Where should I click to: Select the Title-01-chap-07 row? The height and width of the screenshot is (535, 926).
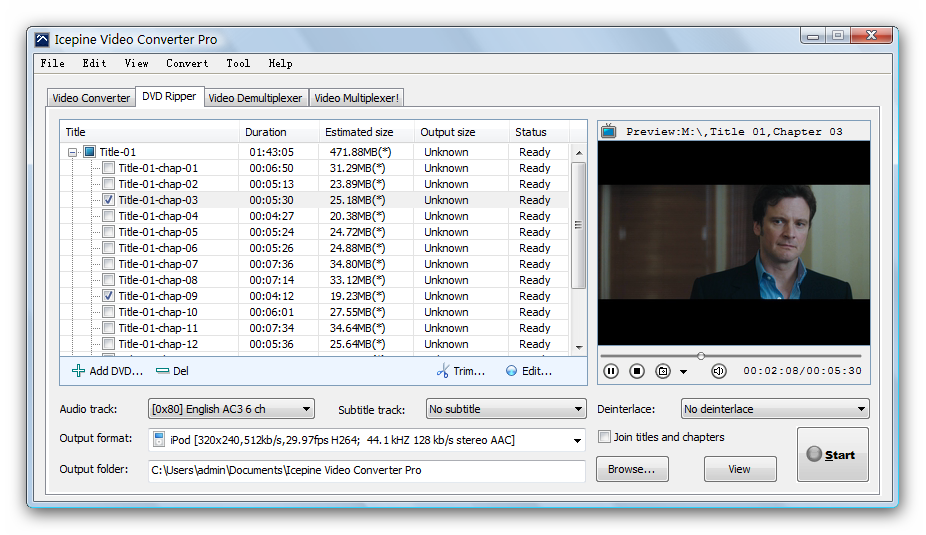tap(315, 264)
